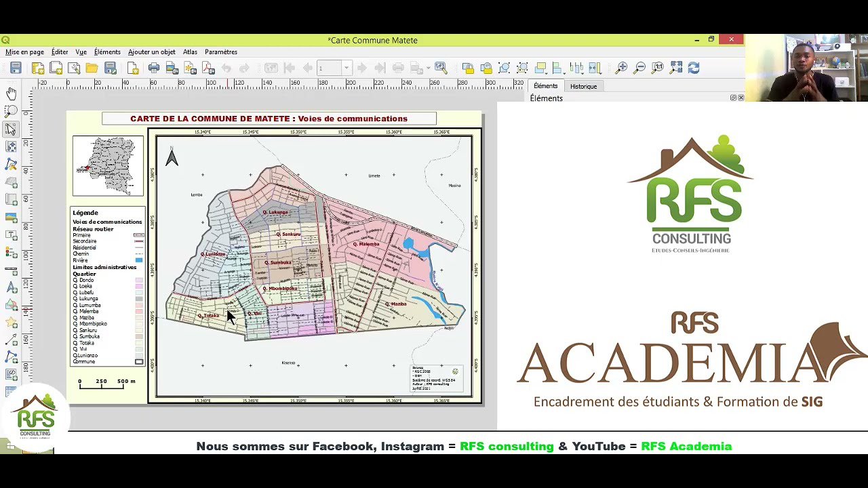
Task: Zoom in on the layout
Action: coord(622,68)
